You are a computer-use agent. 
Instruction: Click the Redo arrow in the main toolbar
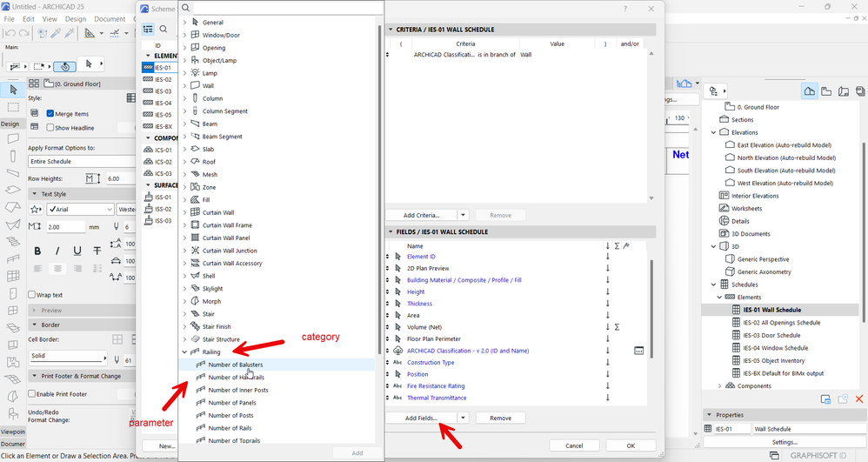point(23,34)
